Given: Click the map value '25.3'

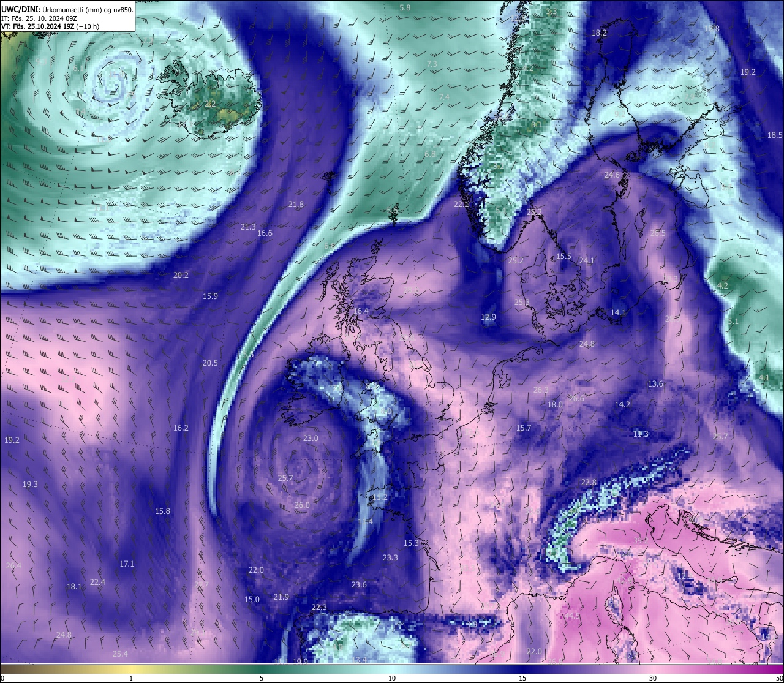Looking at the screenshot, I should tap(522, 302).
